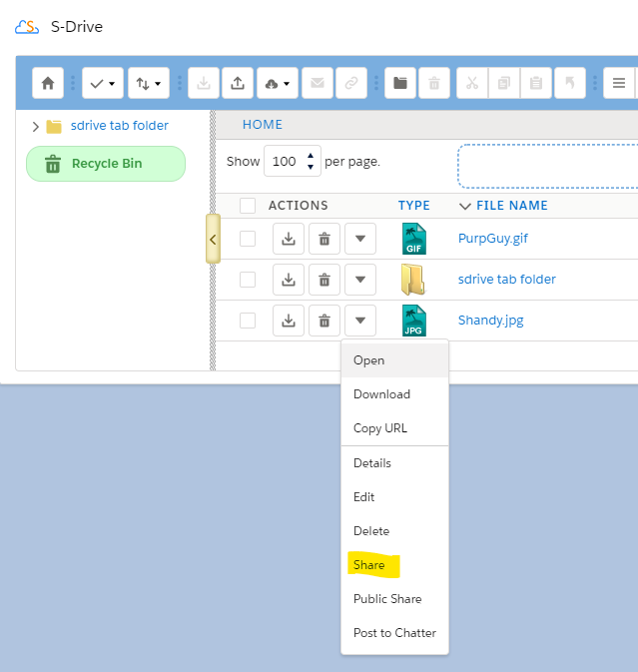The width and height of the screenshot is (638, 672).
Task: Click trash icon for Shandy.jpg
Action: click(323, 321)
